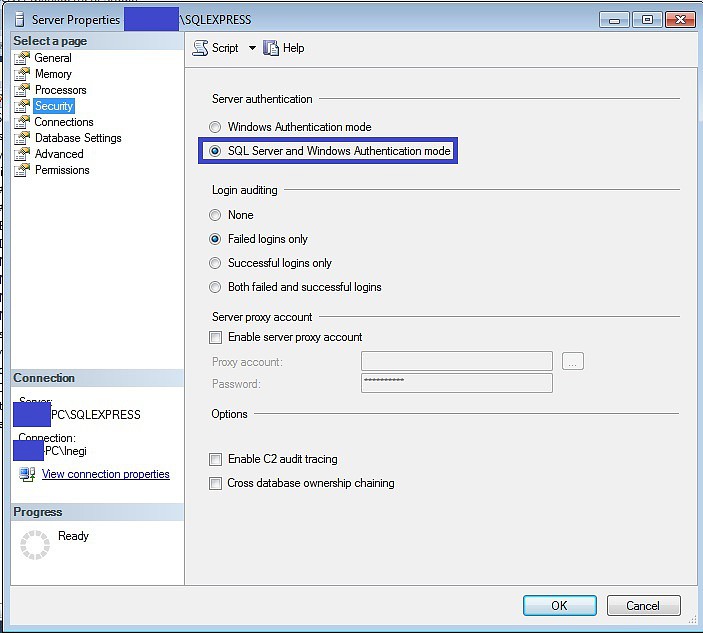Image resolution: width=703 pixels, height=633 pixels.
Task: Choose Successful logins only auditing
Action: click(x=215, y=263)
